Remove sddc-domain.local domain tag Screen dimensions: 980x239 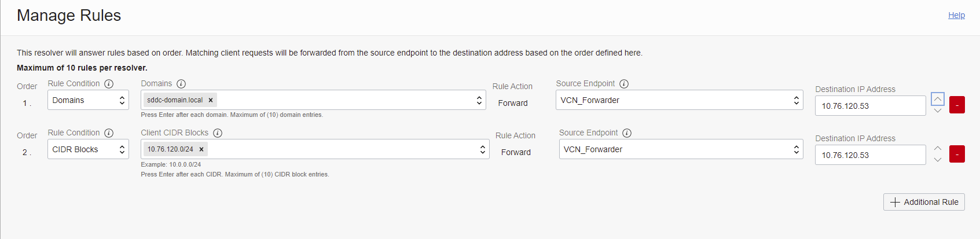coord(211,100)
